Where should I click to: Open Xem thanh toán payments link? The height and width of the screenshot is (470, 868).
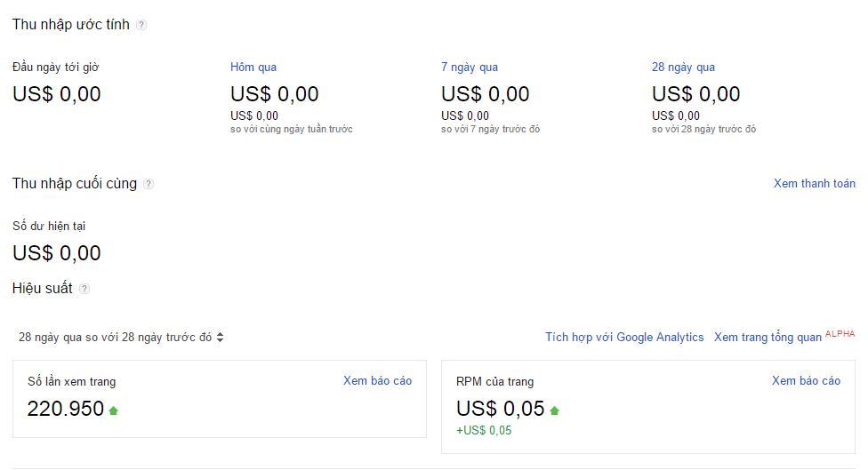pos(814,184)
